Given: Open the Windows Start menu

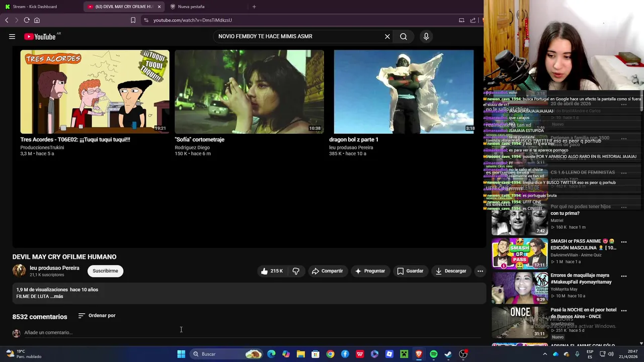Looking at the screenshot, I should coord(181,354).
